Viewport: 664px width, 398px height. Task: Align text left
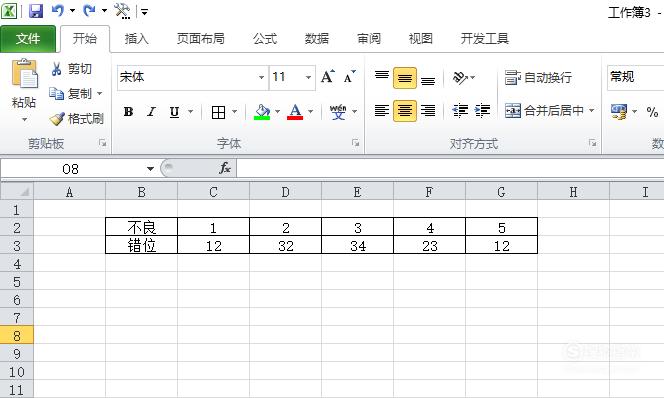pos(382,111)
